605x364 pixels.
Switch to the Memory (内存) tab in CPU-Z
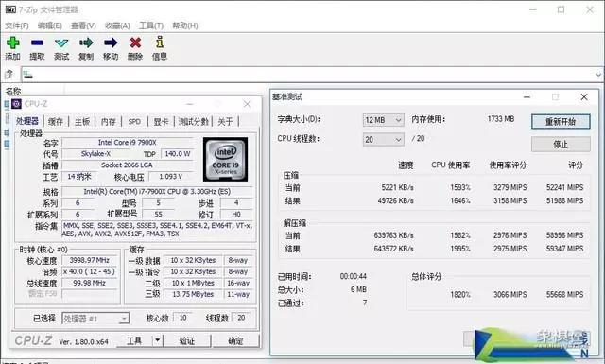[x=109, y=122]
